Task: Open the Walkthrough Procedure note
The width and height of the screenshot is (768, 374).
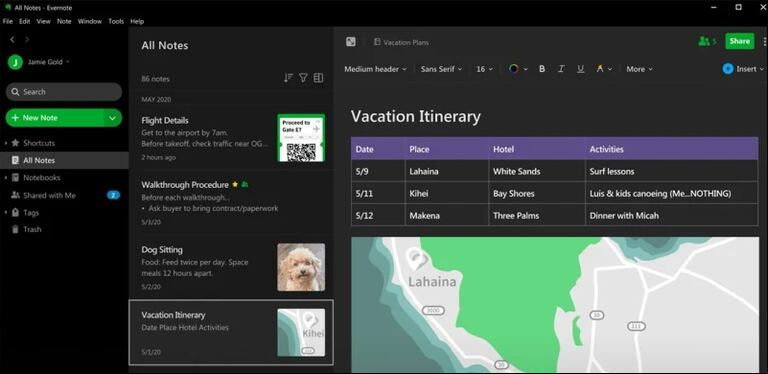Action: pyautogui.click(x=231, y=202)
